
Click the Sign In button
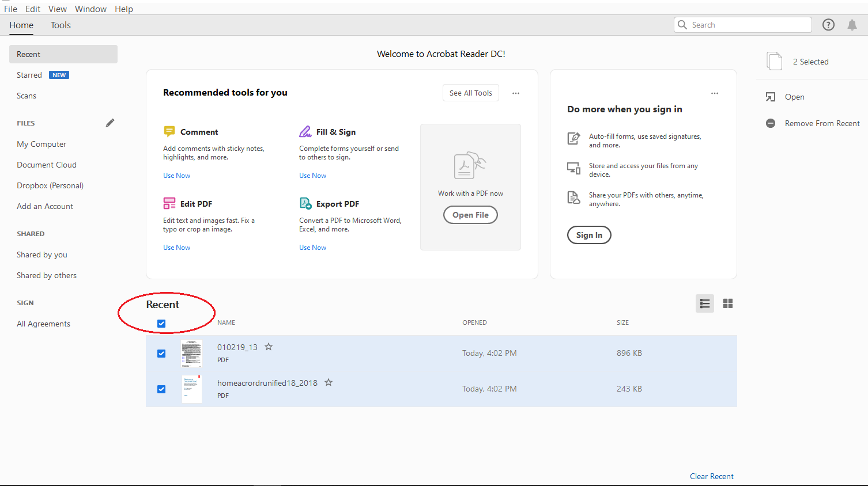tap(589, 235)
